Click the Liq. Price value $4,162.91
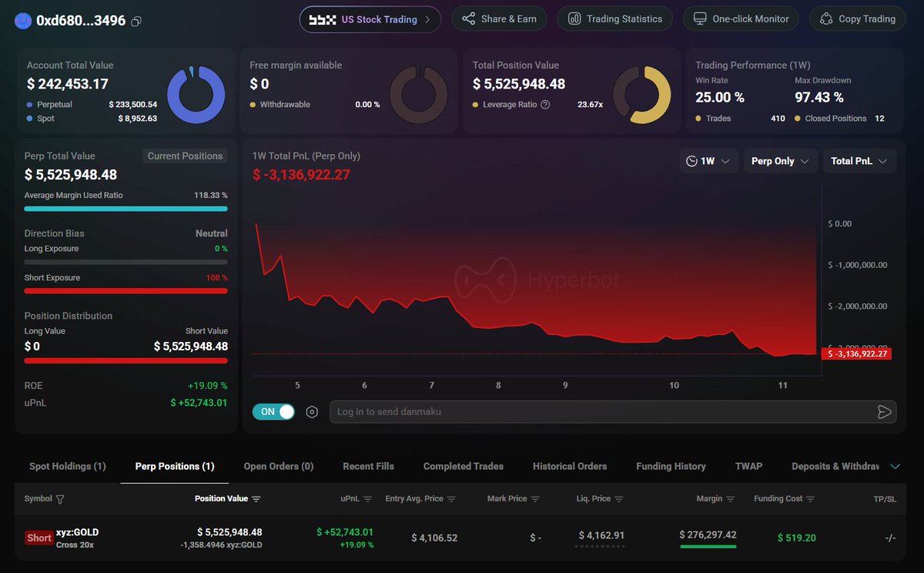The height and width of the screenshot is (573, 924). [601, 535]
